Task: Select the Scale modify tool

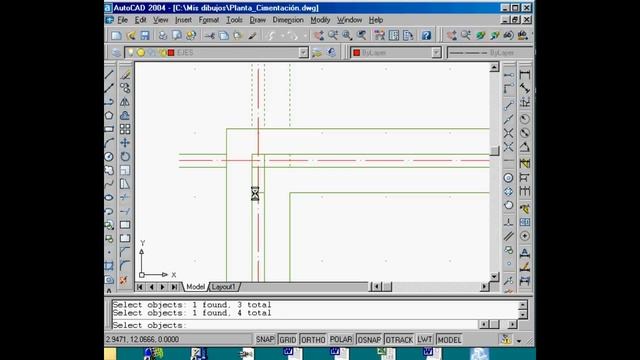Action: coord(125,170)
